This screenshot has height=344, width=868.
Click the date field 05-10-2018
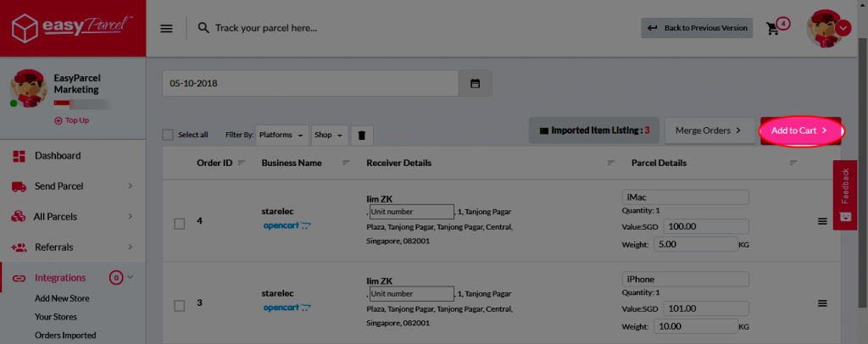point(310,84)
